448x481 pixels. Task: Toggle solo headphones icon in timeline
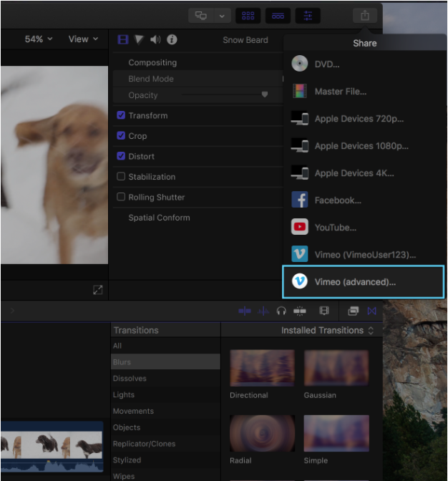pos(281,311)
